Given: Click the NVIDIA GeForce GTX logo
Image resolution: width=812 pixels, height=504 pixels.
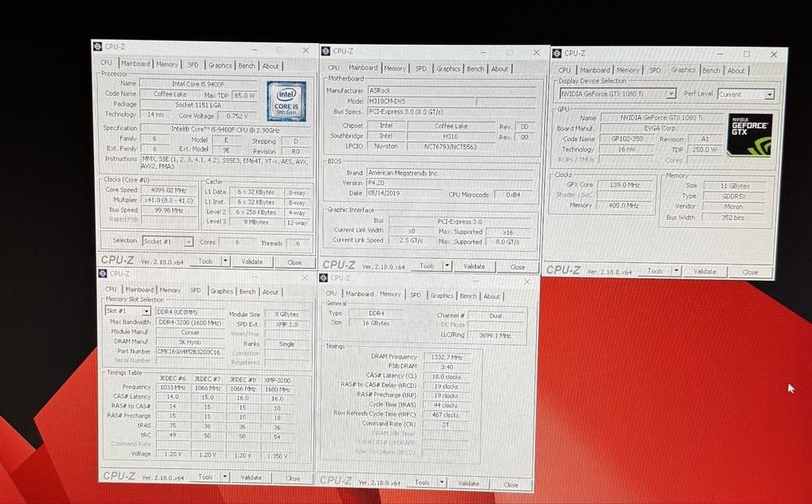Looking at the screenshot, I should pyautogui.click(x=749, y=135).
